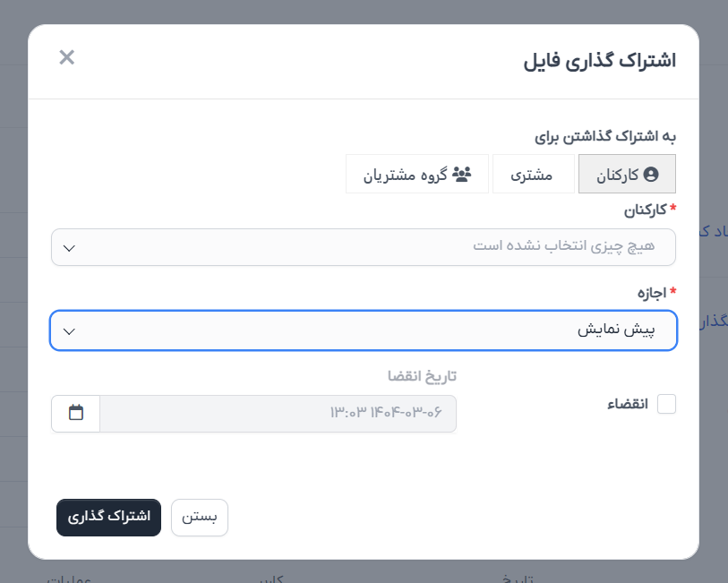Viewport: 728px width, 583px height.
Task: Click the expiry date input field
Action: point(278,414)
